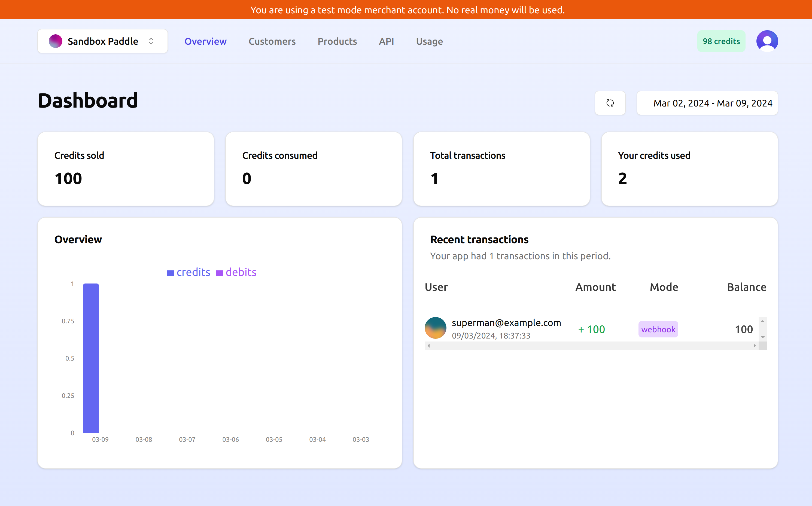
Task: Click superman@example.com user avatar
Action: coord(435,328)
